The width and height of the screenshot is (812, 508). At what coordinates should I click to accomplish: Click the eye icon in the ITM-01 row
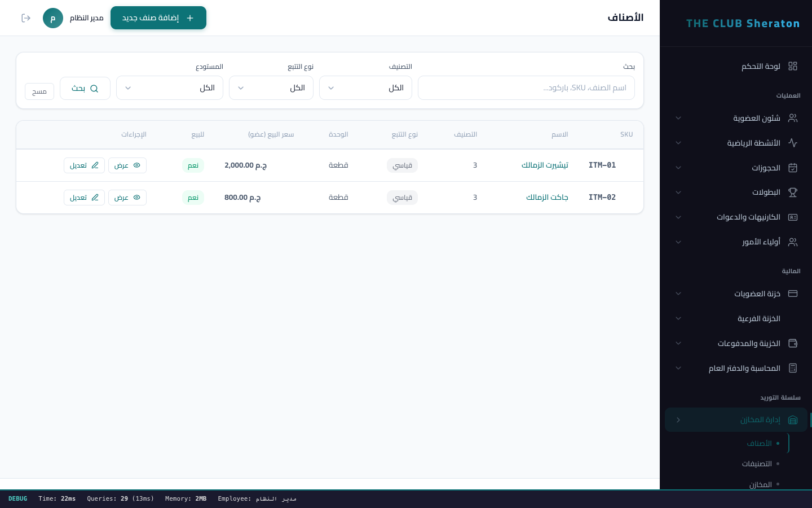(136, 165)
